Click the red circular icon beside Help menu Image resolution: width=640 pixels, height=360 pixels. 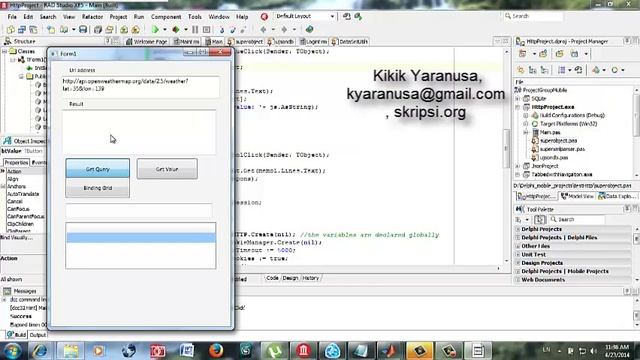coord(264,17)
